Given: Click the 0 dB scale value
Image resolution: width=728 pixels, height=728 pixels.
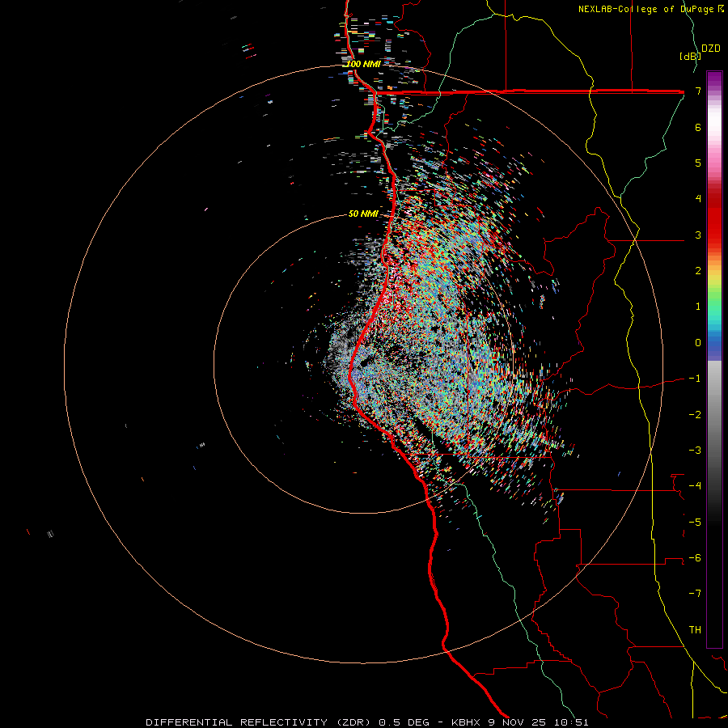Looking at the screenshot, I should [698, 343].
